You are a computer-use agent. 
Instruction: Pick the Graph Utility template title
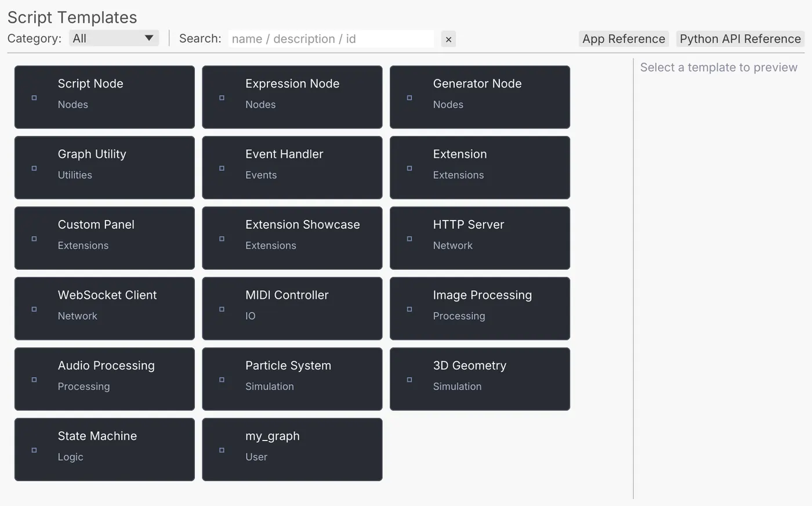[92, 154]
